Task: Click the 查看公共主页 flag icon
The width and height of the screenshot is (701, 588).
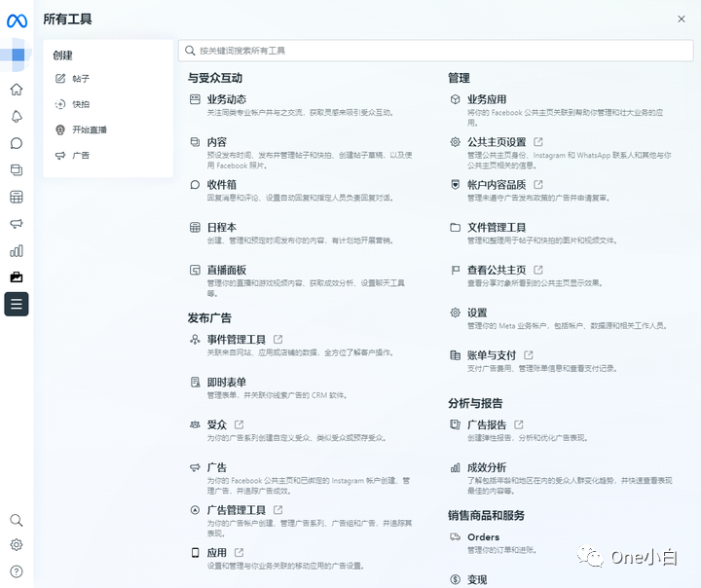Action: point(455,270)
